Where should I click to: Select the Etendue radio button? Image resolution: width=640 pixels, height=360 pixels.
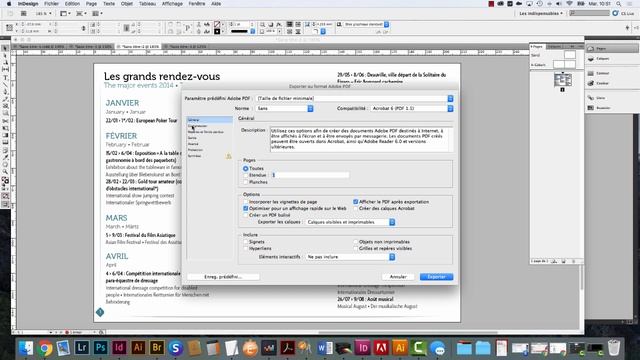pos(246,175)
